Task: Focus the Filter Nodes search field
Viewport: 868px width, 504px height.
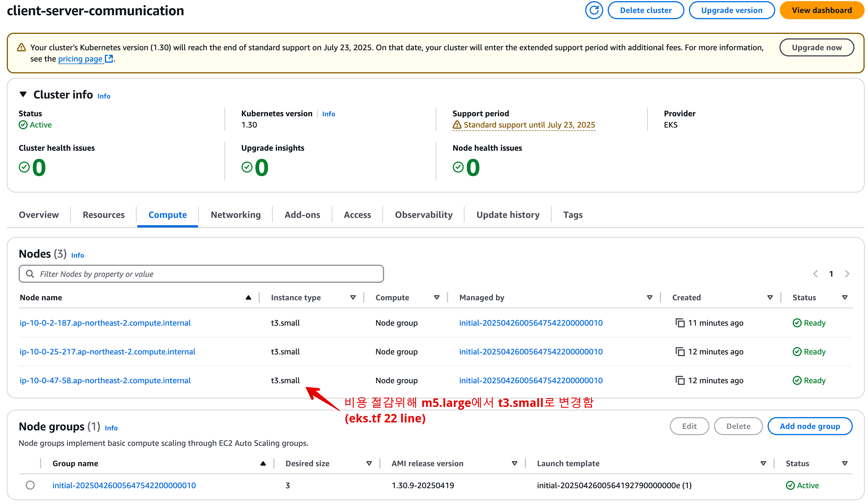Action: [201, 274]
